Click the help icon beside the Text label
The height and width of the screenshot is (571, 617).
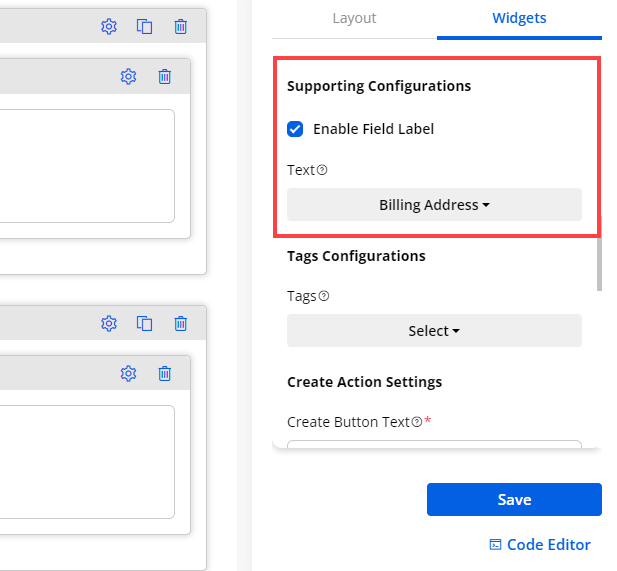(x=323, y=170)
